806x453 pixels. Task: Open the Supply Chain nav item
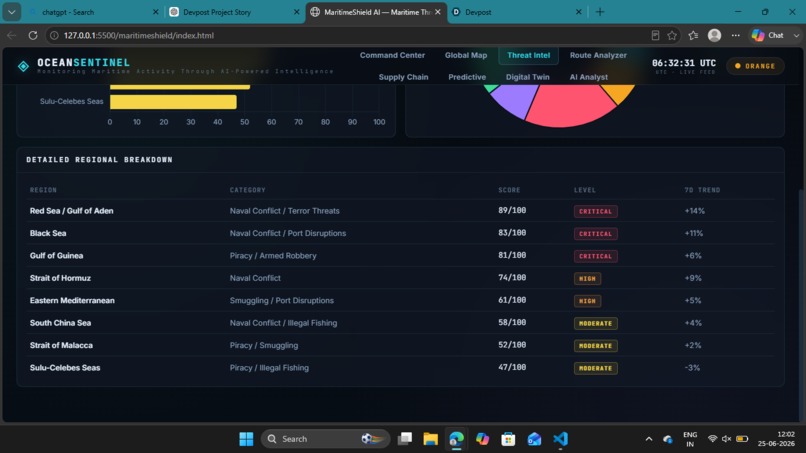[404, 77]
